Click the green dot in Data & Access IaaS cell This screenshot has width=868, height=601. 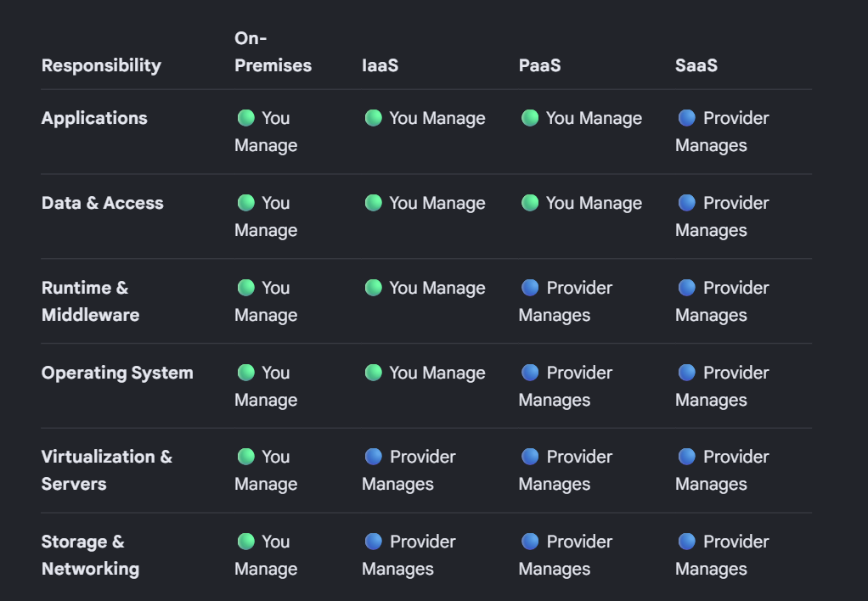tap(374, 203)
